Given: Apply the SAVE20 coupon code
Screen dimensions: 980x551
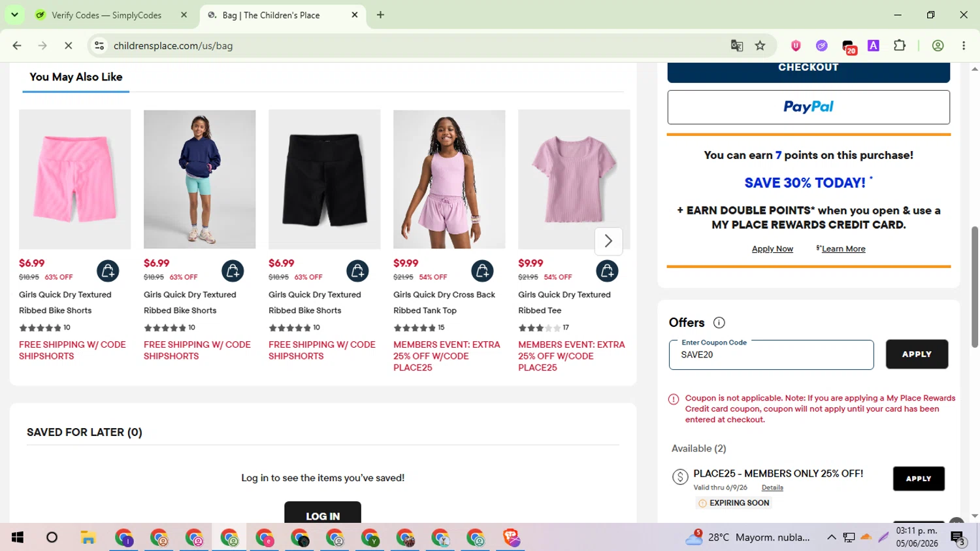Looking at the screenshot, I should (x=917, y=354).
